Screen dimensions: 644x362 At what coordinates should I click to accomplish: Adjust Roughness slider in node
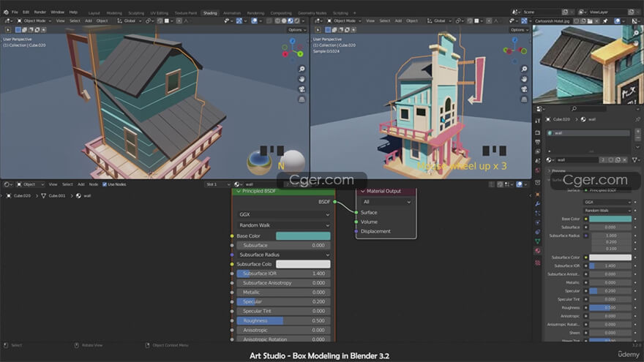(283, 321)
